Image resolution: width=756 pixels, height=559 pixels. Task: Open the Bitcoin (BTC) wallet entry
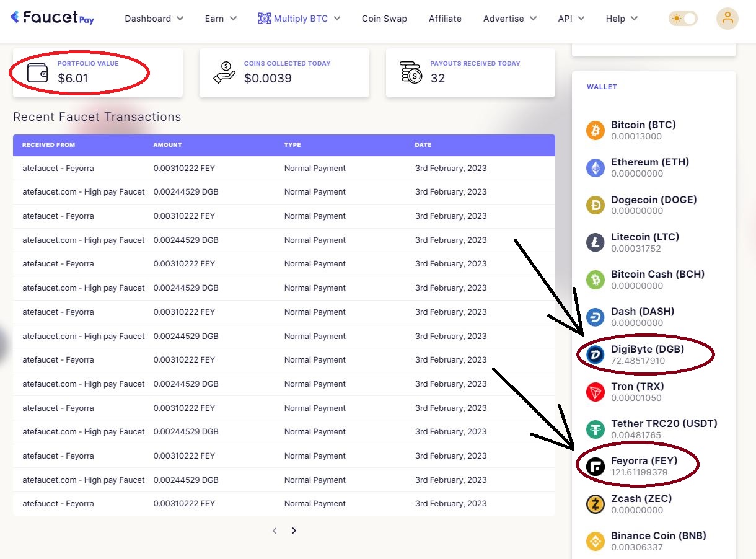coord(654,131)
